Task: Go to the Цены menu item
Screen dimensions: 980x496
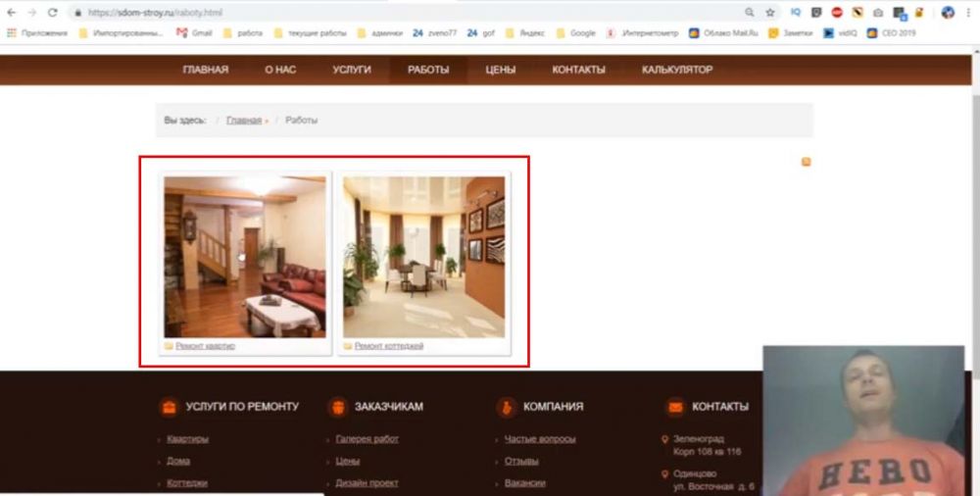Action: point(500,70)
